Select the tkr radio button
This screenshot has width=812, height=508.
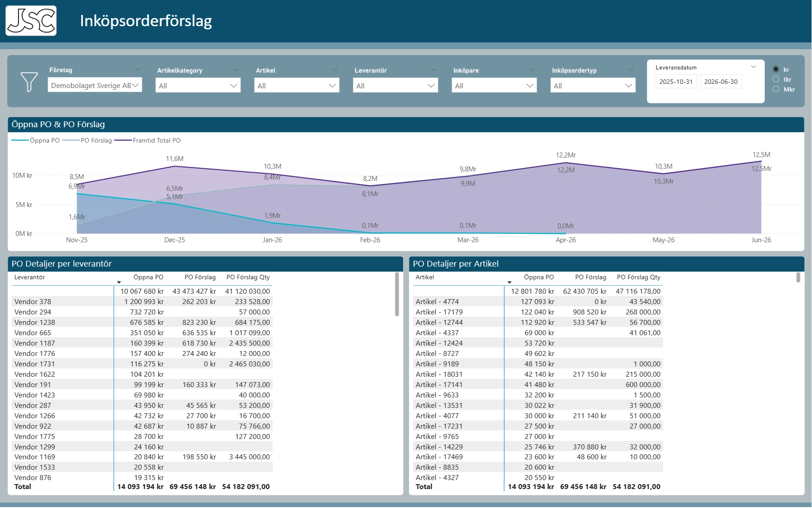pyautogui.click(x=776, y=79)
